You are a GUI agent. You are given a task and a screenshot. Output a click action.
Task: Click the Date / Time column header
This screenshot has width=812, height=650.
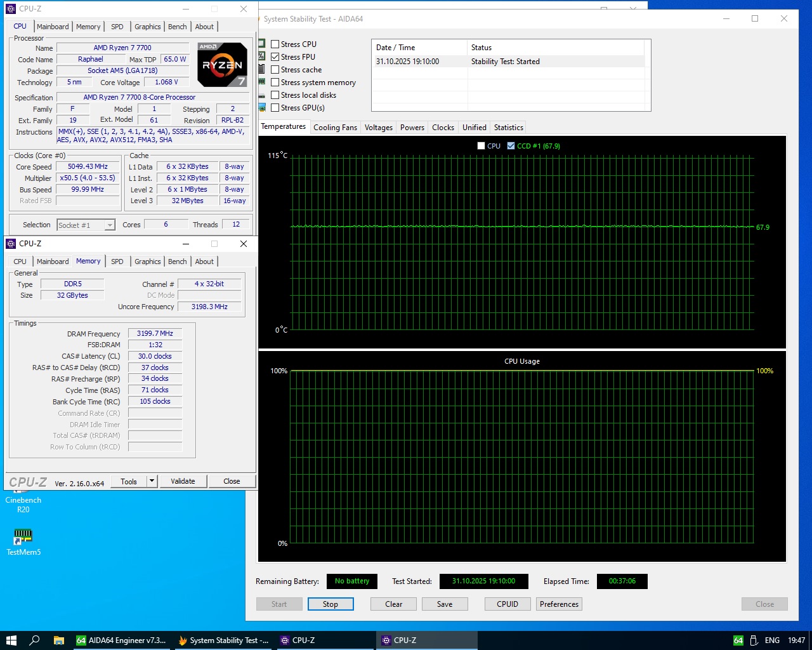pos(419,48)
